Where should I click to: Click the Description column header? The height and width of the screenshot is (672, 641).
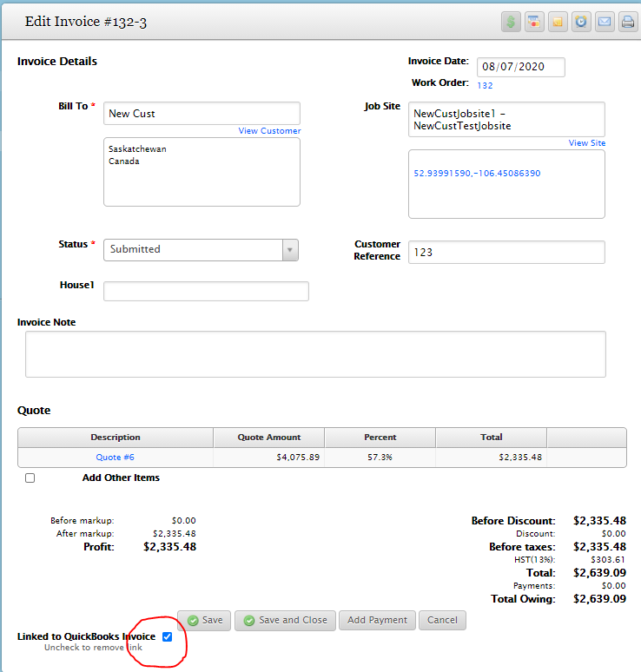[116, 438]
